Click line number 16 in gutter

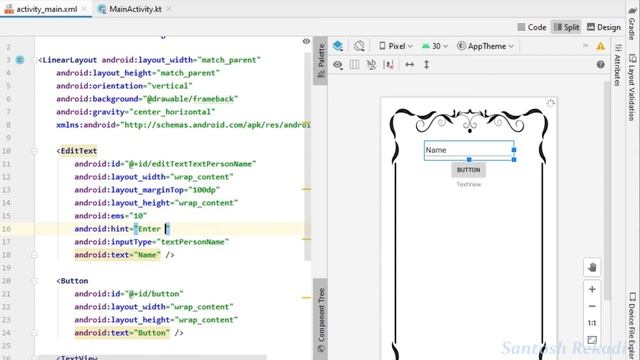[x=7, y=229]
